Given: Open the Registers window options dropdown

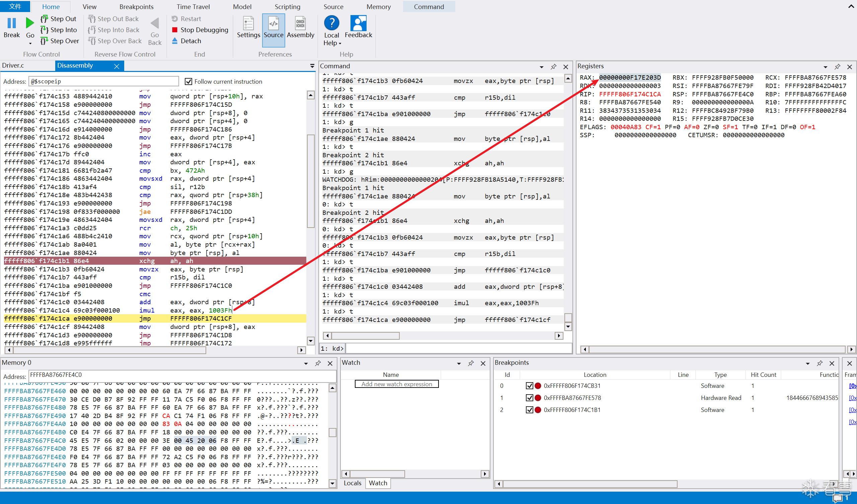Looking at the screenshot, I should (826, 67).
